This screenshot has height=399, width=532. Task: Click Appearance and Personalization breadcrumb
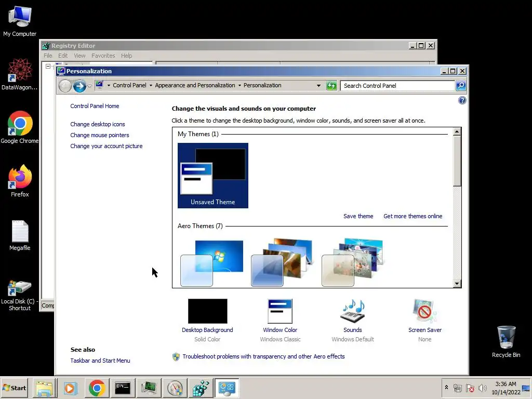coord(195,86)
